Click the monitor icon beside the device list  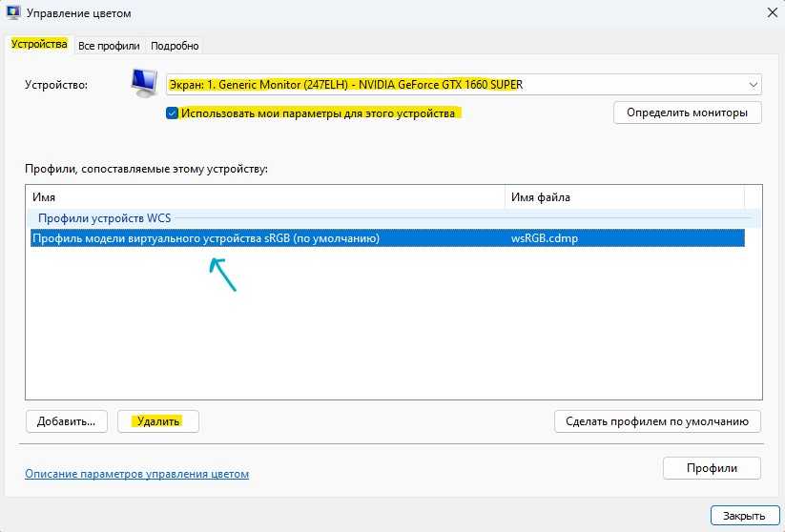[x=145, y=84]
